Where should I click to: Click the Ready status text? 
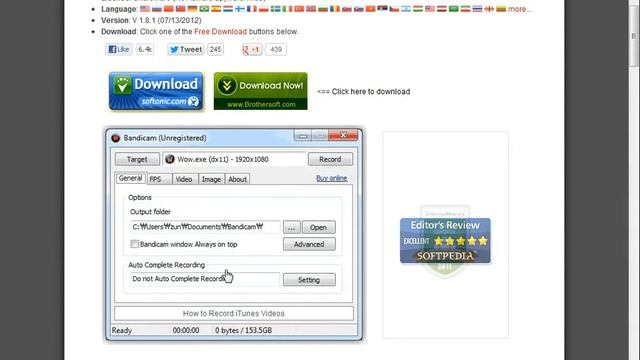(122, 330)
